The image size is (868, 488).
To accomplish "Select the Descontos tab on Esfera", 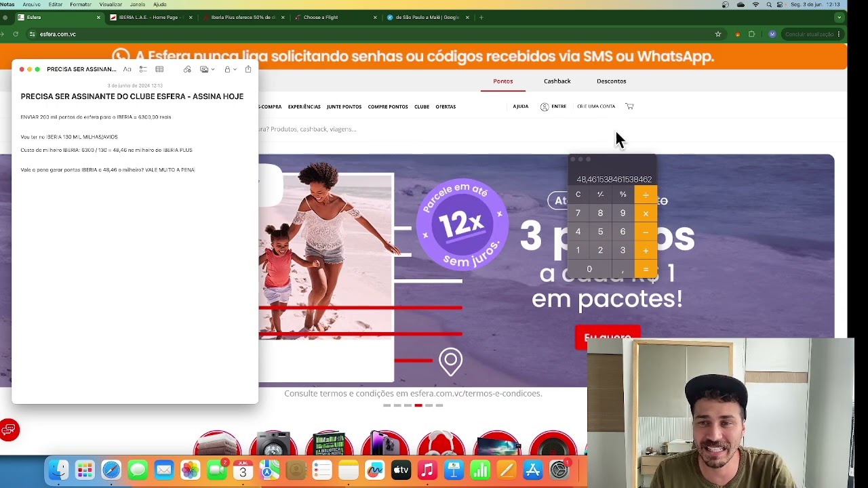I will (x=612, y=81).
